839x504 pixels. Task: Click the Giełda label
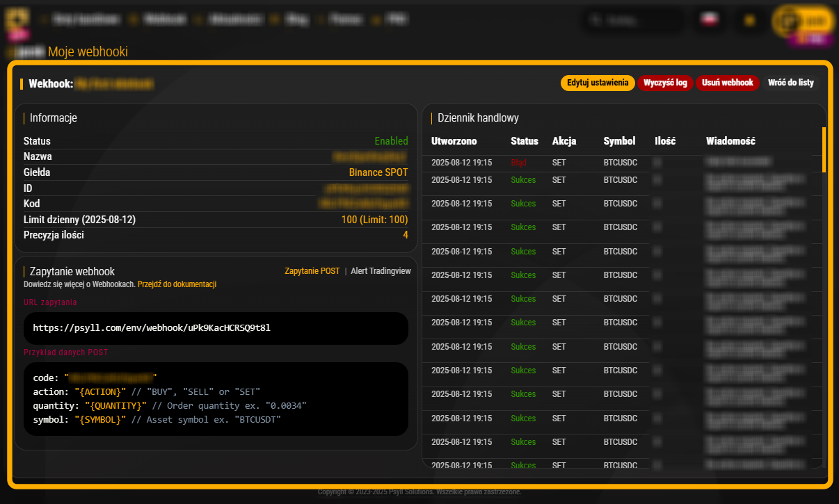pyautogui.click(x=37, y=172)
